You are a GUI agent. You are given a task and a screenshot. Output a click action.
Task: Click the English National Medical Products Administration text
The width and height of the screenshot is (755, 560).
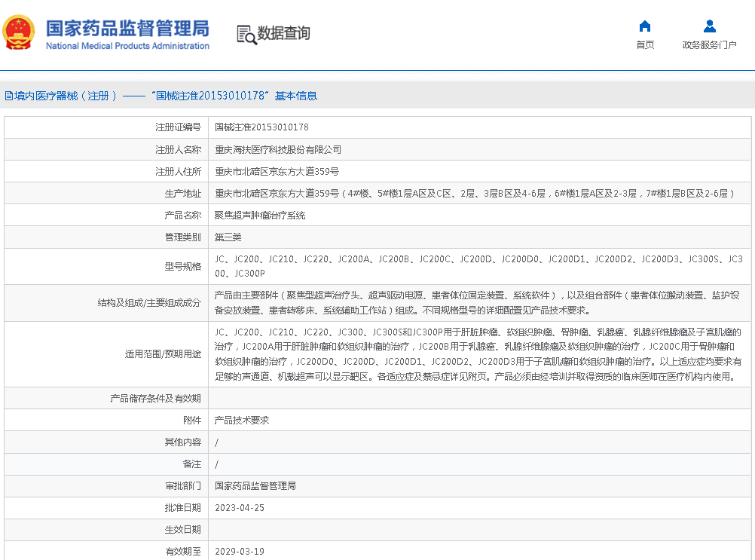pos(127,46)
